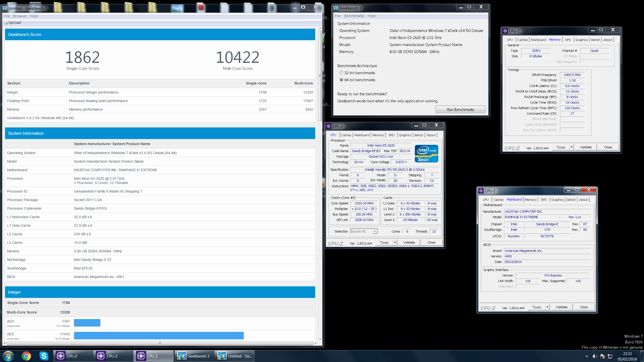This screenshot has height=362, width=644.
Task: Click the volume speaker tray icon
Action: (595, 356)
